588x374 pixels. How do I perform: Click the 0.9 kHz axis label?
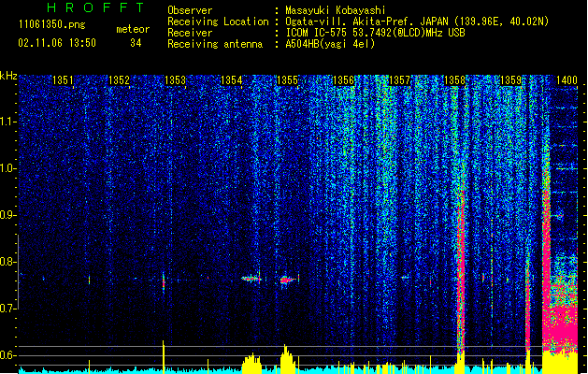(8, 215)
